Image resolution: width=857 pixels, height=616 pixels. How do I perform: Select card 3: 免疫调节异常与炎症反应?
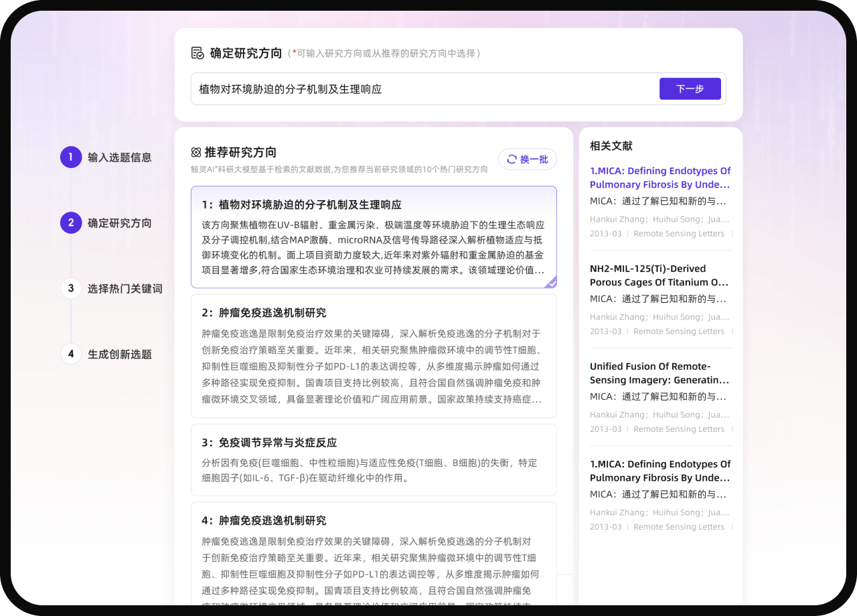pos(374,459)
